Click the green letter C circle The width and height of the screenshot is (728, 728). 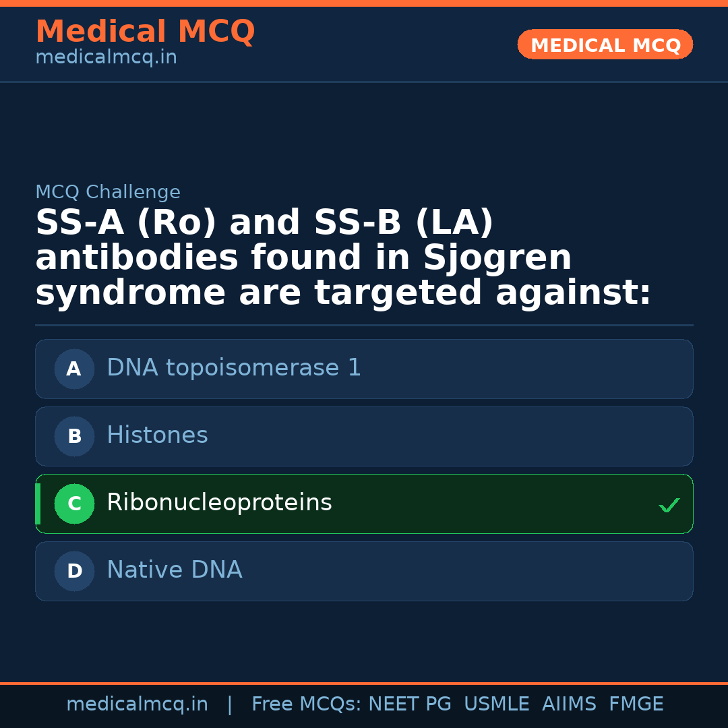(x=74, y=504)
